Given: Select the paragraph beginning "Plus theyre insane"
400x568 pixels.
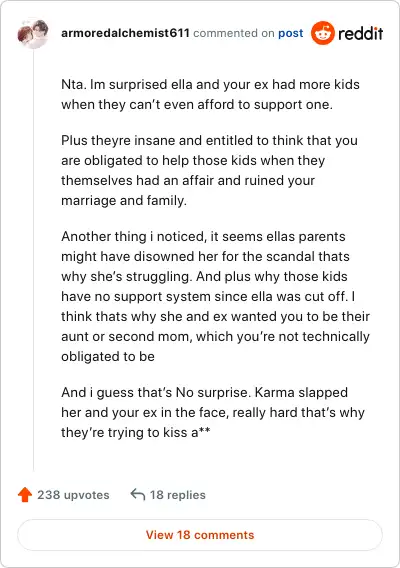Looking at the screenshot, I should (209, 170).
